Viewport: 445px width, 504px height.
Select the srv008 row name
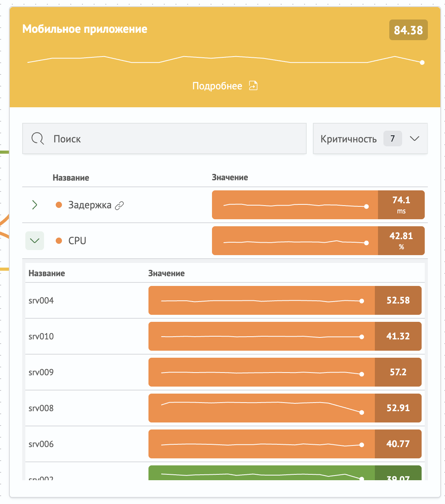[x=41, y=408]
